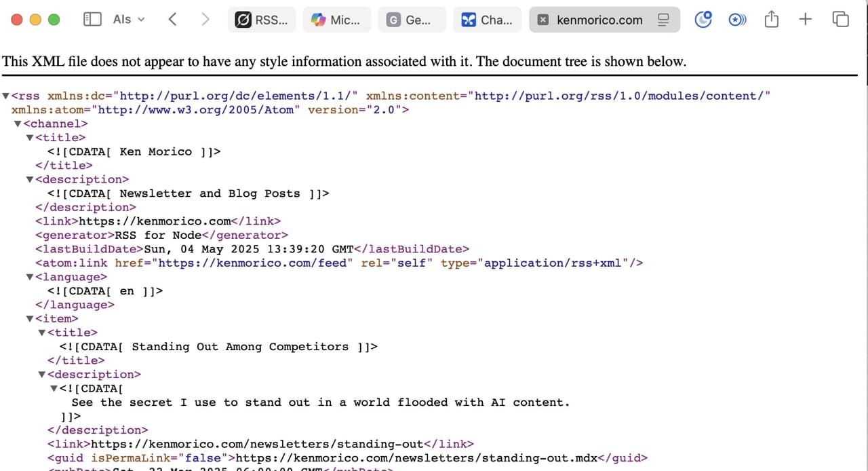Click the RSS tab's favicon

[243, 20]
